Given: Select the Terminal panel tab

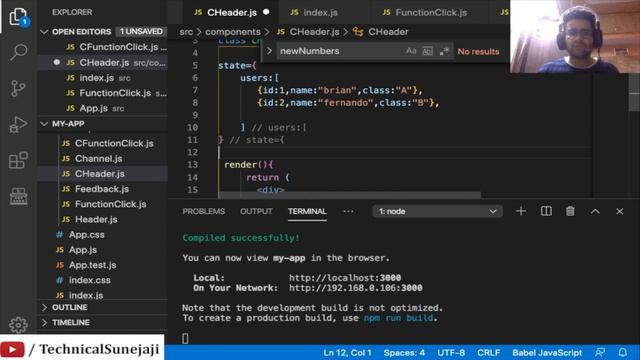Looking at the screenshot, I should click(x=307, y=211).
